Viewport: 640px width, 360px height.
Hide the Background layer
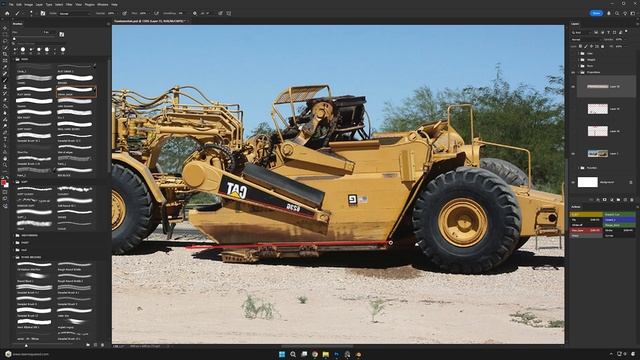point(573,182)
